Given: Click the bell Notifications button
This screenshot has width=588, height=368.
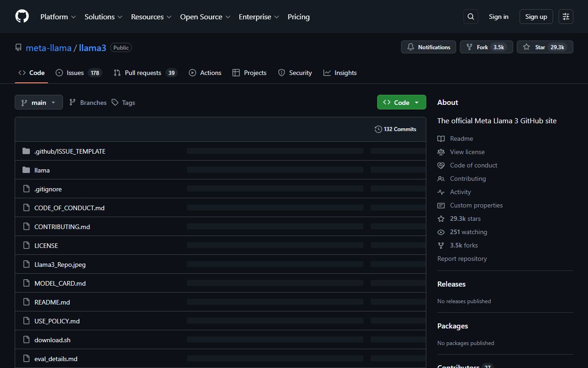Looking at the screenshot, I should 429,47.
